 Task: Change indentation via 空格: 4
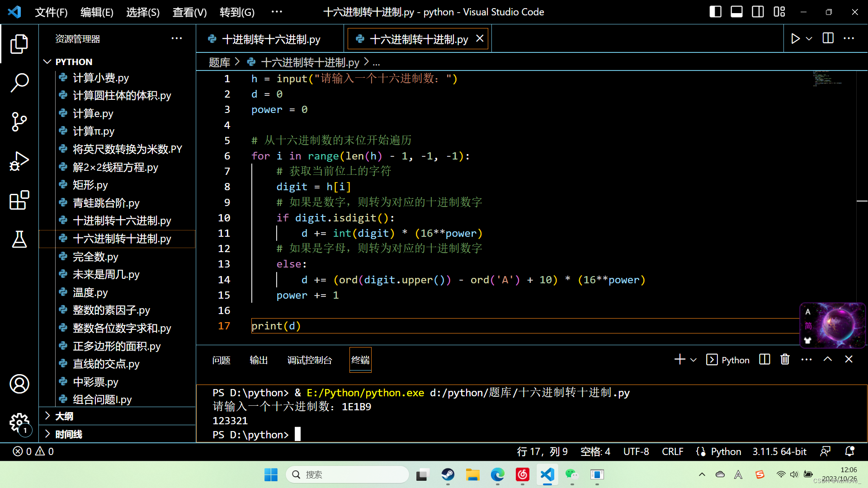(595, 451)
